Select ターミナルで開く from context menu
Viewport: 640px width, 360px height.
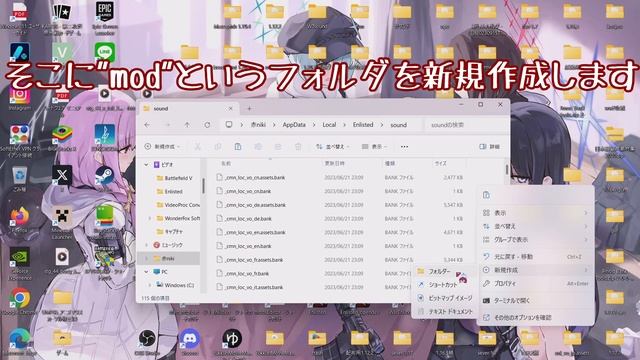(x=536, y=300)
